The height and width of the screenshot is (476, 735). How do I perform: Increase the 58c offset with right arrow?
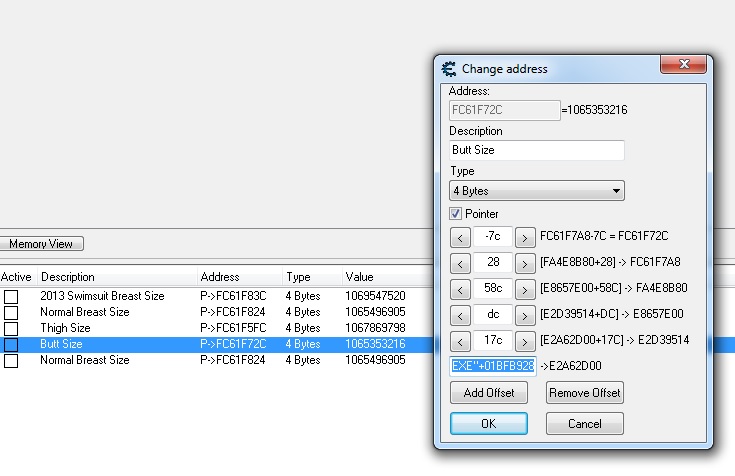524,289
